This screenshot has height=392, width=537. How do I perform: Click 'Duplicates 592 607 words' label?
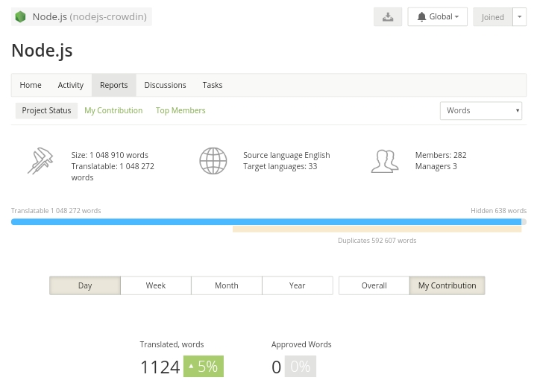coord(377,241)
